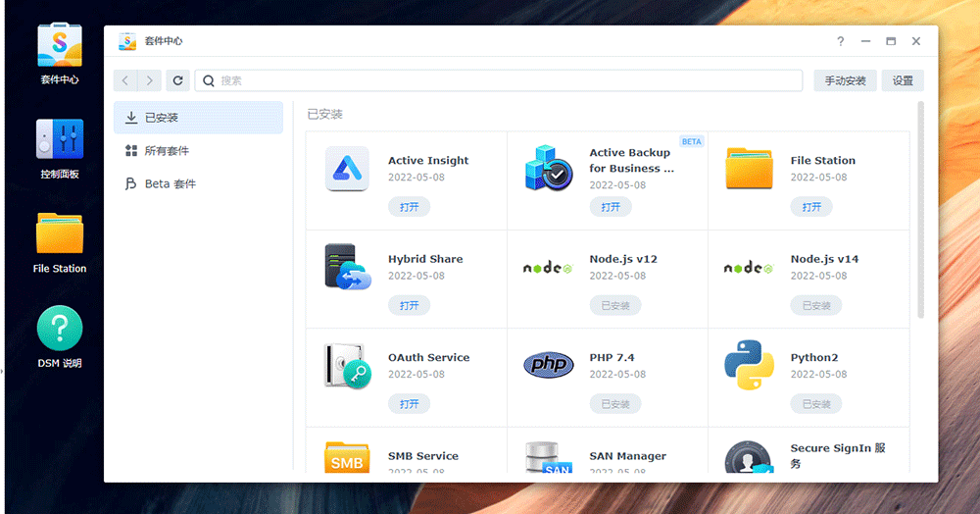The image size is (980, 514).
Task: Click the Active Insight package icon
Action: pyautogui.click(x=347, y=169)
